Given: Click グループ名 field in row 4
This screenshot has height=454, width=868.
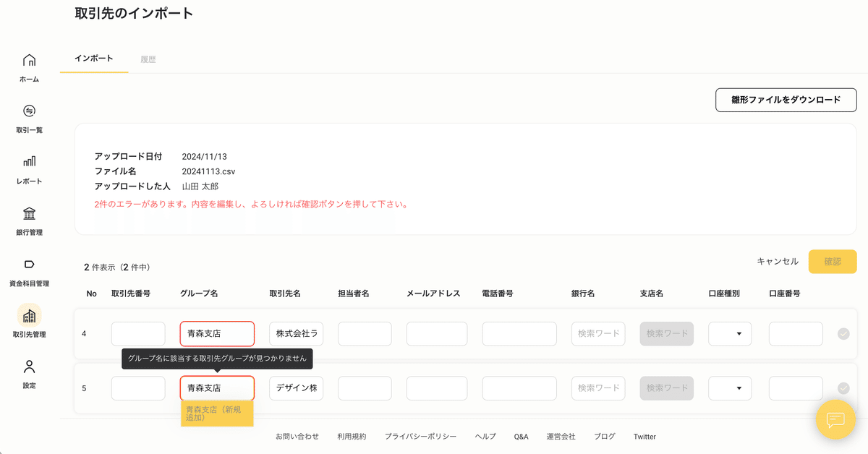Looking at the screenshot, I should [217, 334].
